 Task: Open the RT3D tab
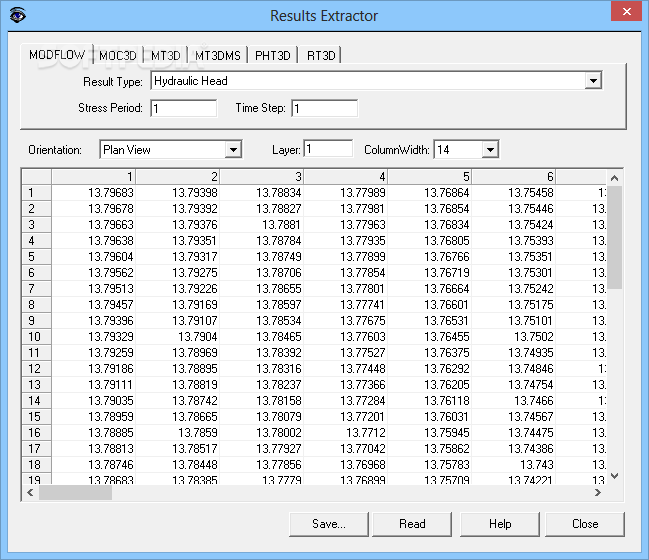(x=321, y=55)
